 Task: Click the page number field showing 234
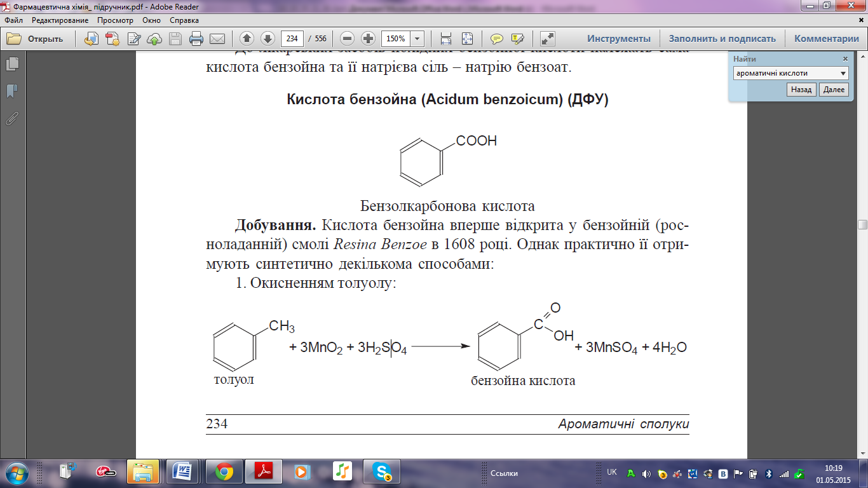[x=292, y=38]
